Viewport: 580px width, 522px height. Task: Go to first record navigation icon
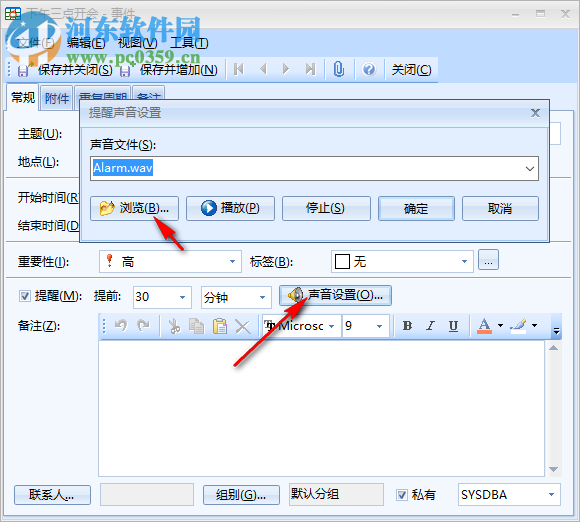click(239, 69)
